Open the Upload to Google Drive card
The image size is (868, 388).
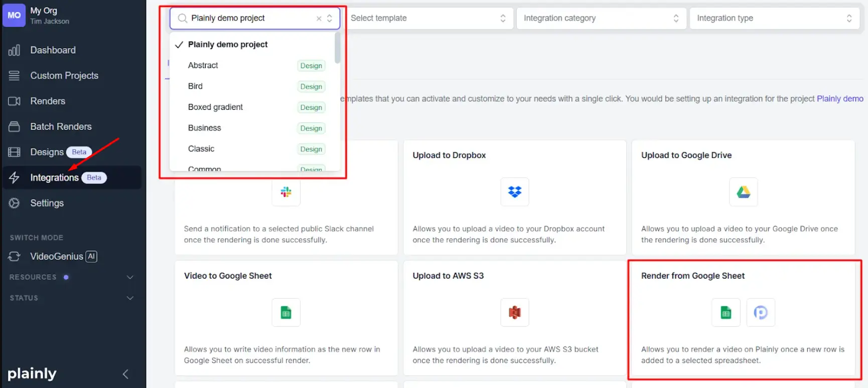pyautogui.click(x=743, y=198)
